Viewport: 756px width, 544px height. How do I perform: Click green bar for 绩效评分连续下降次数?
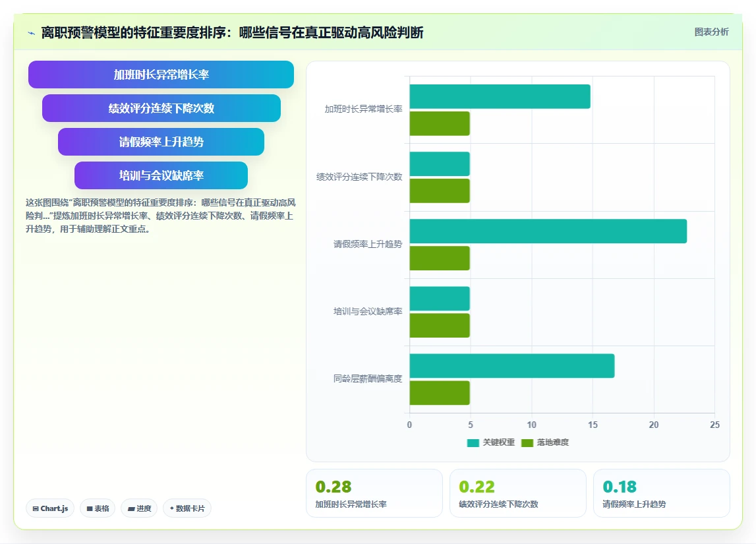(x=440, y=191)
